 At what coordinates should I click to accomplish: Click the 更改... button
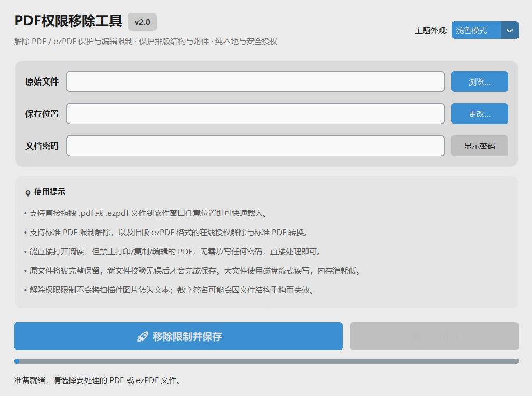tap(480, 114)
